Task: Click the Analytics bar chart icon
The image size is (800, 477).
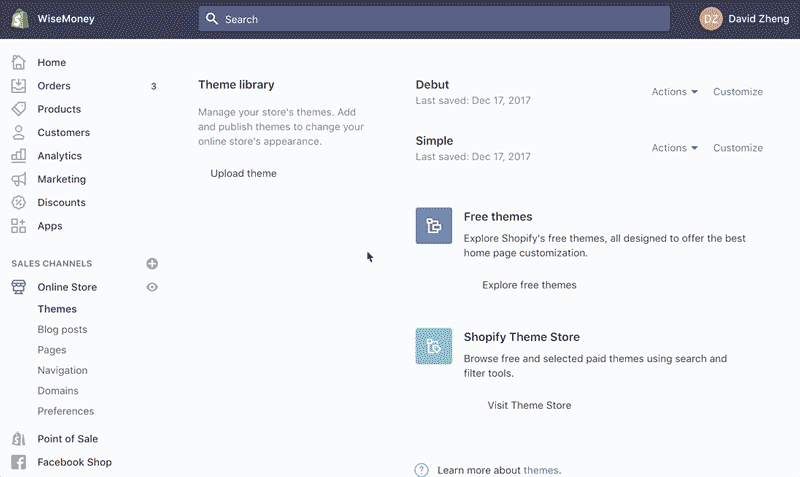Action: point(18,156)
